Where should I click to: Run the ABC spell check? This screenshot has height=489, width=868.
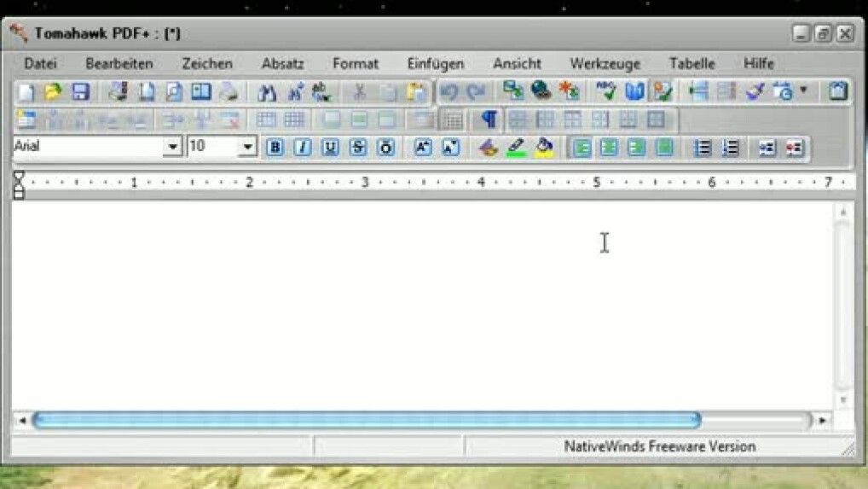click(606, 90)
